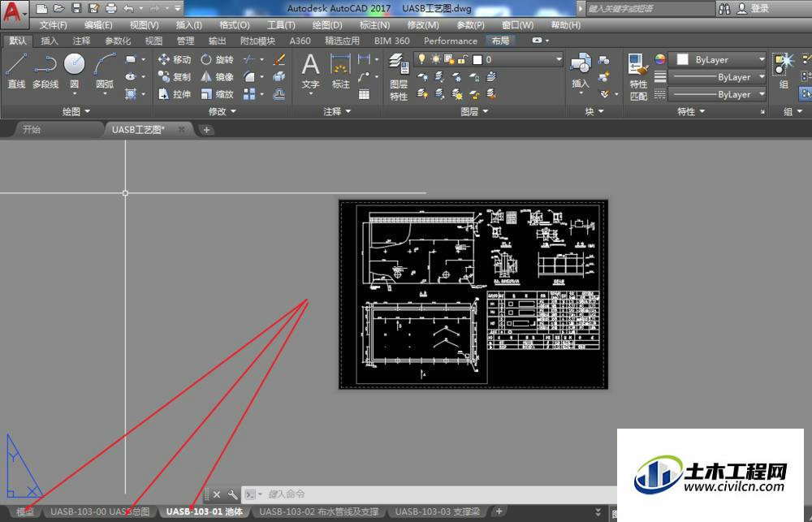
Task: Click the Scale (缩放) tool
Action: tap(217, 93)
